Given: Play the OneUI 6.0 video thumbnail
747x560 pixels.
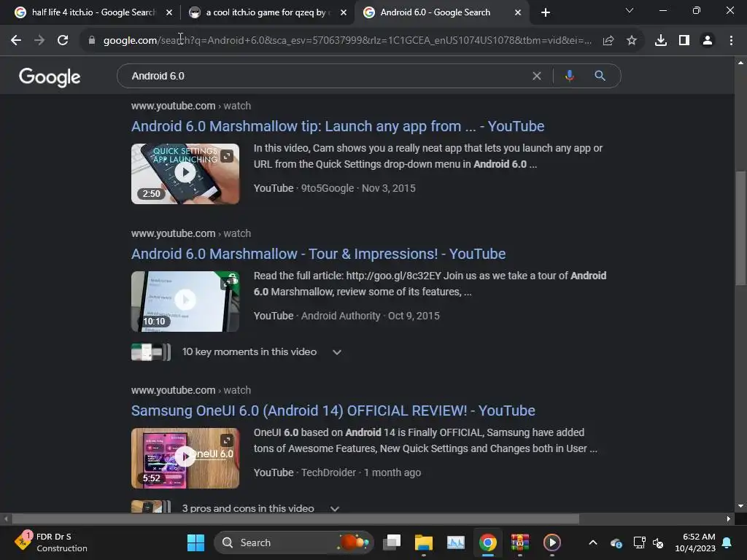Looking at the screenshot, I should tap(185, 458).
